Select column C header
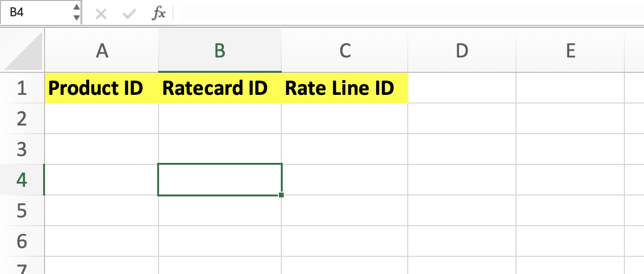 (345, 51)
